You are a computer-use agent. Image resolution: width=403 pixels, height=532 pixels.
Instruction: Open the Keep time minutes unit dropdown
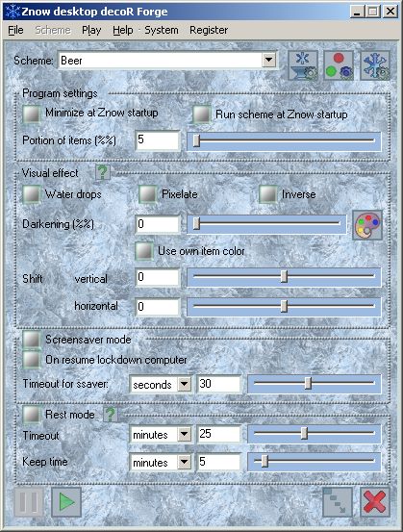(x=185, y=462)
